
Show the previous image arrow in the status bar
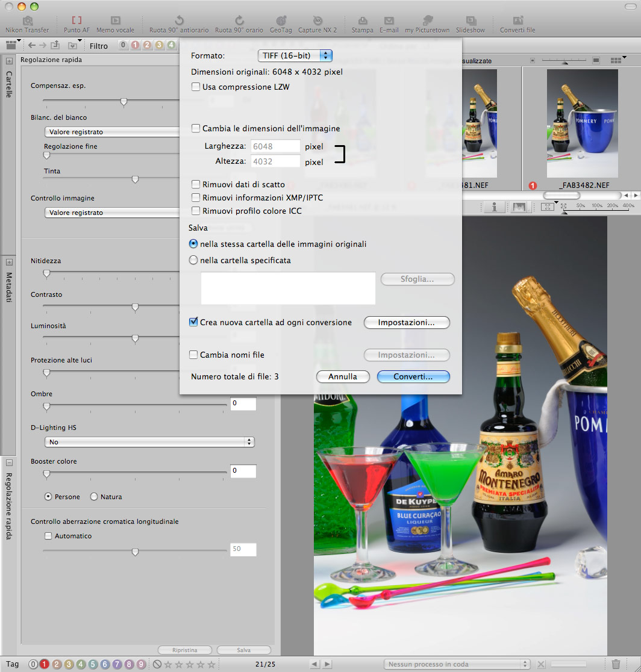[314, 664]
